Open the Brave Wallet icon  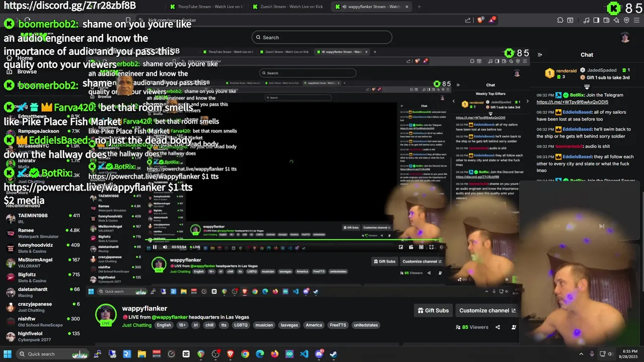(x=606, y=20)
